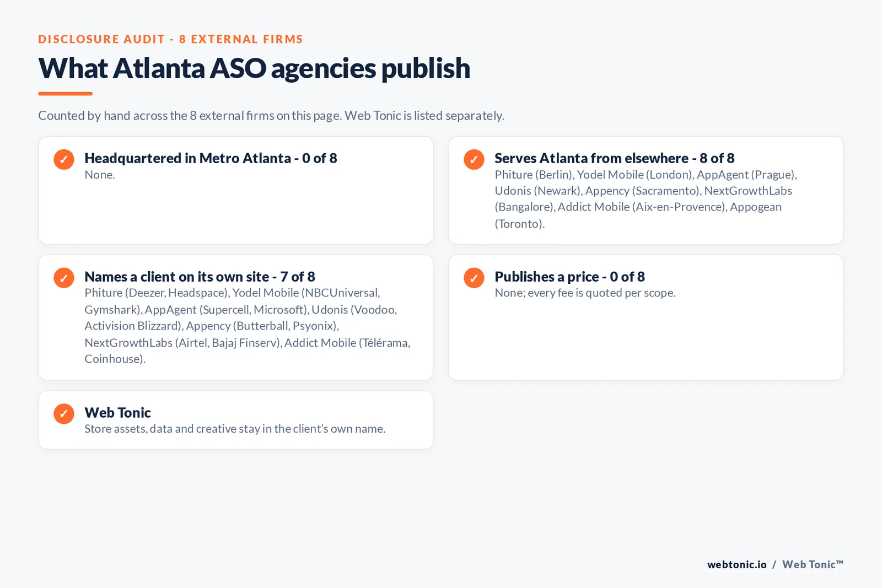Click the list beginning 'Phiture (Deezer, Headspace)'
Image resolution: width=882 pixels, height=588 pixels.
pyautogui.click(x=248, y=326)
